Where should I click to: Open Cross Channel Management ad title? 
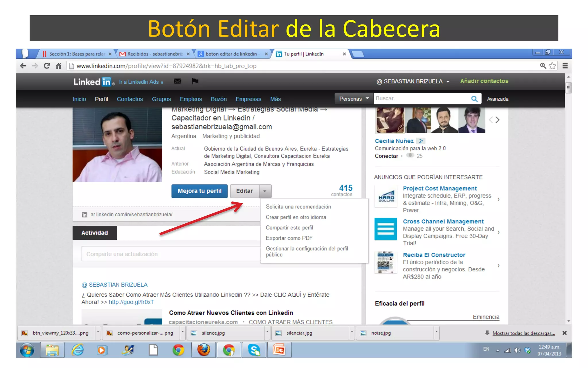(443, 221)
